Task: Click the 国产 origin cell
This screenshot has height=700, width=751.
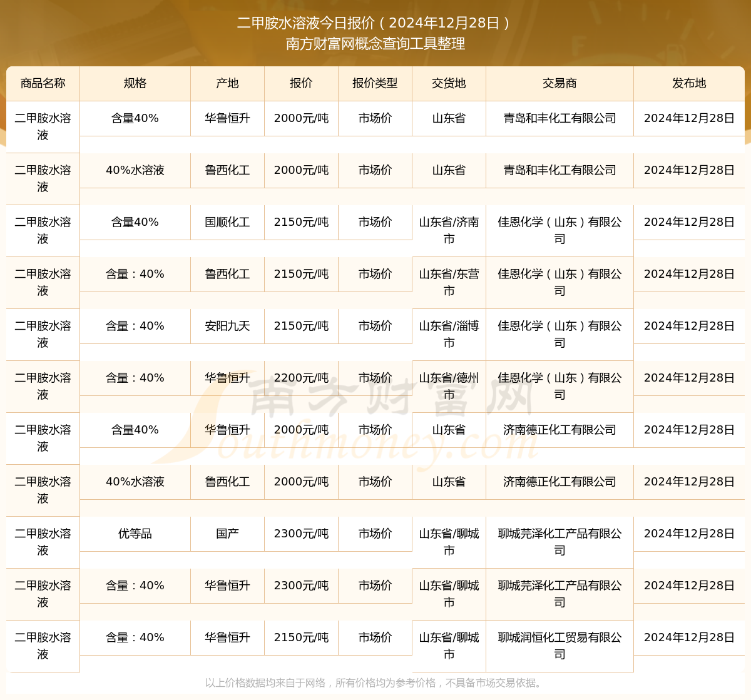Action: click(x=227, y=534)
